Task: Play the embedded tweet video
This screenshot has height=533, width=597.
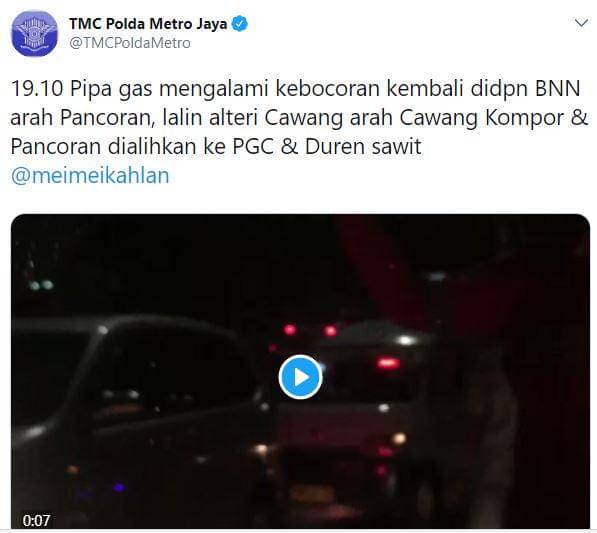Action: pos(300,377)
